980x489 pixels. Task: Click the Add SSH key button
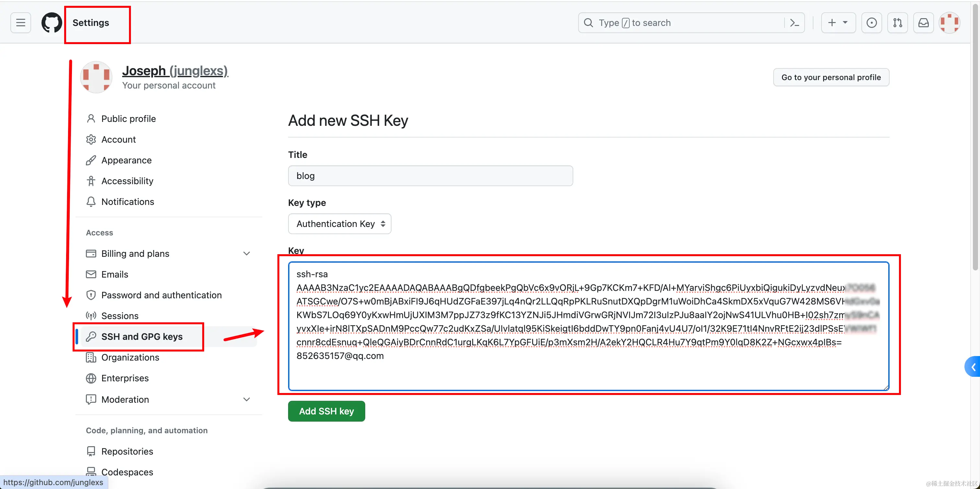click(326, 411)
